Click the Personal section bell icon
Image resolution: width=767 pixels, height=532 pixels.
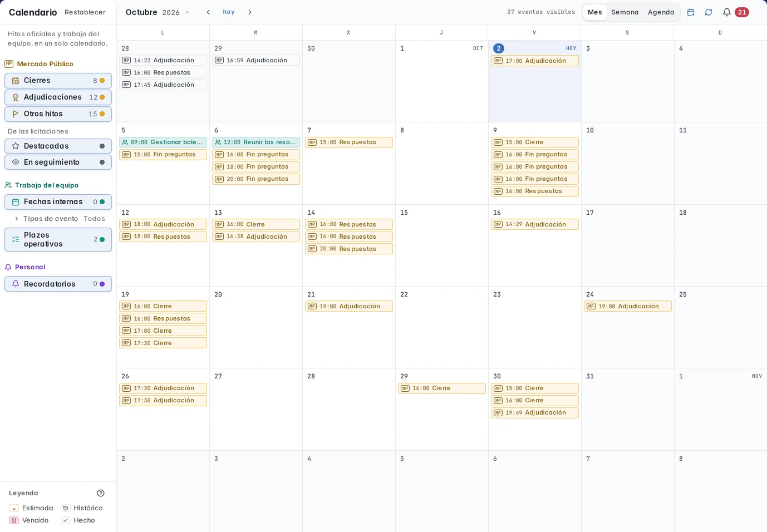click(x=8, y=267)
